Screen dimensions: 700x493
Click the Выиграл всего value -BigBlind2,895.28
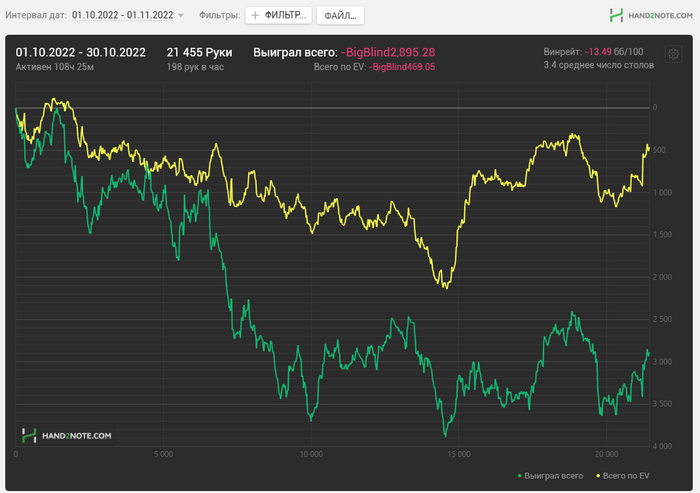pos(388,52)
